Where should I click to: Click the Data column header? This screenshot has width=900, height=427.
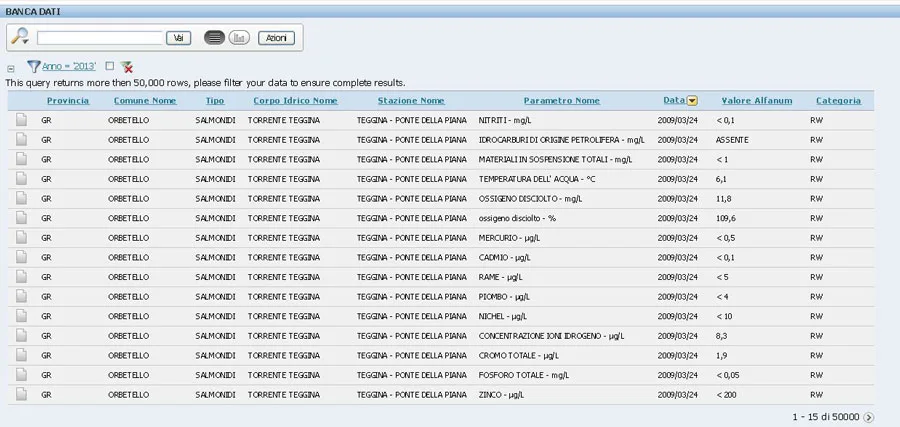point(674,100)
